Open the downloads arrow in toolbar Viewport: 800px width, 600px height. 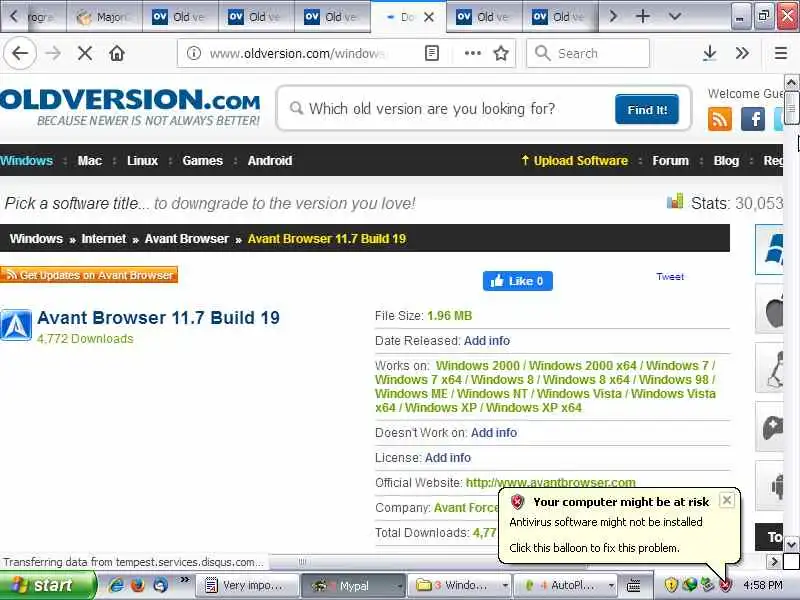click(x=709, y=53)
